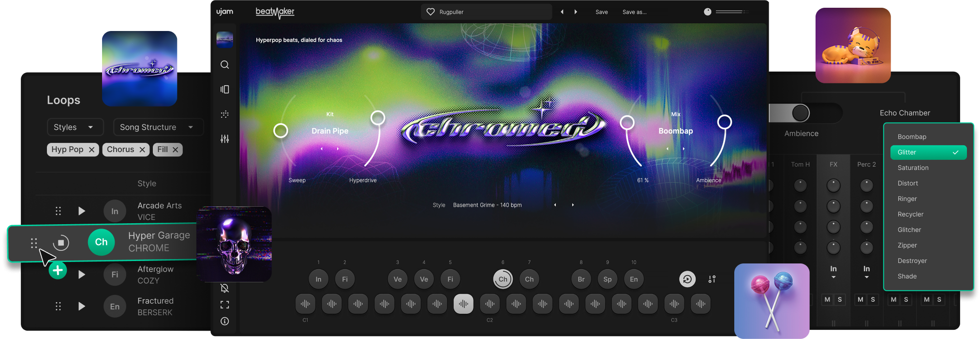
Task: Play the Fractured BERSERK loop
Action: pyautogui.click(x=82, y=306)
